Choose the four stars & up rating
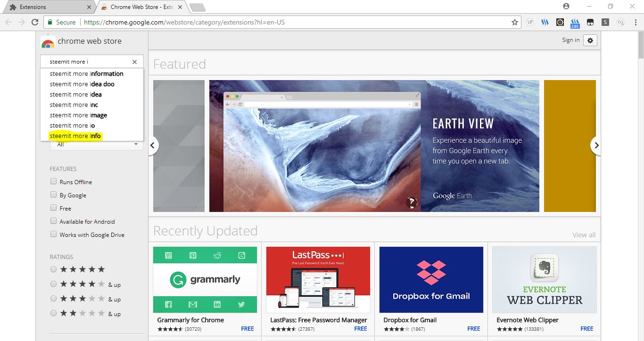Image resolution: width=644 pixels, height=341 pixels. [53, 284]
